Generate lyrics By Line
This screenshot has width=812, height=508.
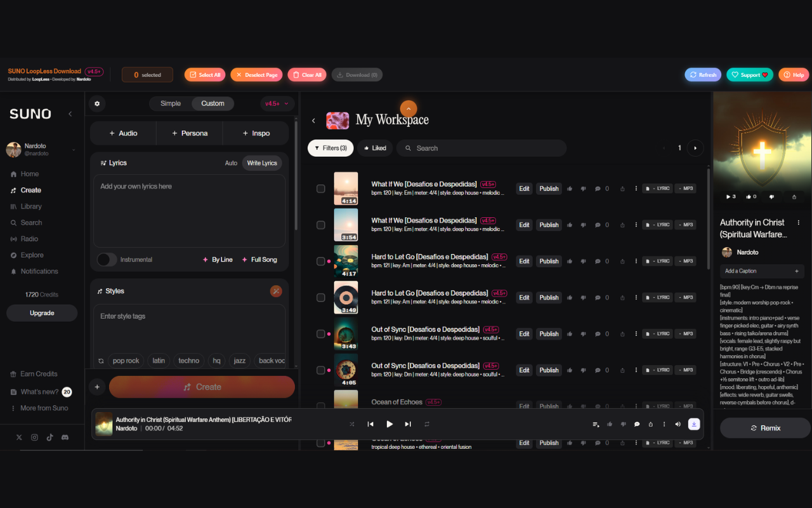pos(218,260)
